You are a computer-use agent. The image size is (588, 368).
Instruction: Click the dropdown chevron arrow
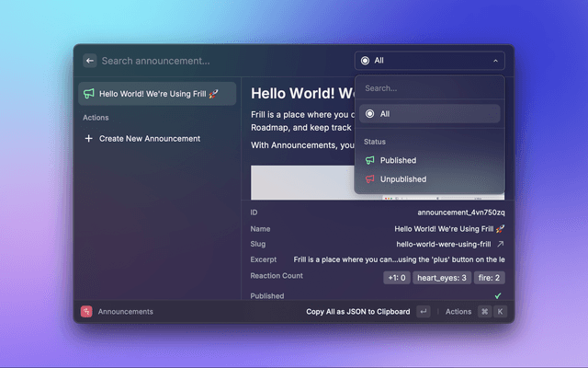click(496, 61)
